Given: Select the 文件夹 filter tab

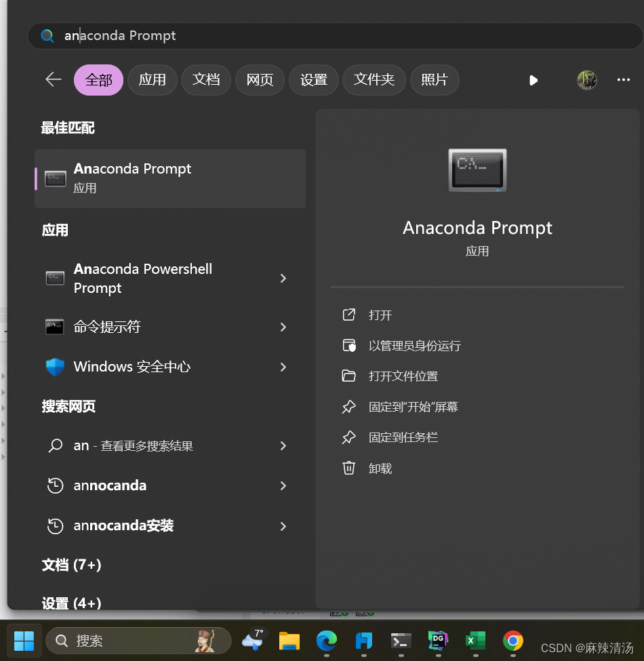Looking at the screenshot, I should coord(374,80).
